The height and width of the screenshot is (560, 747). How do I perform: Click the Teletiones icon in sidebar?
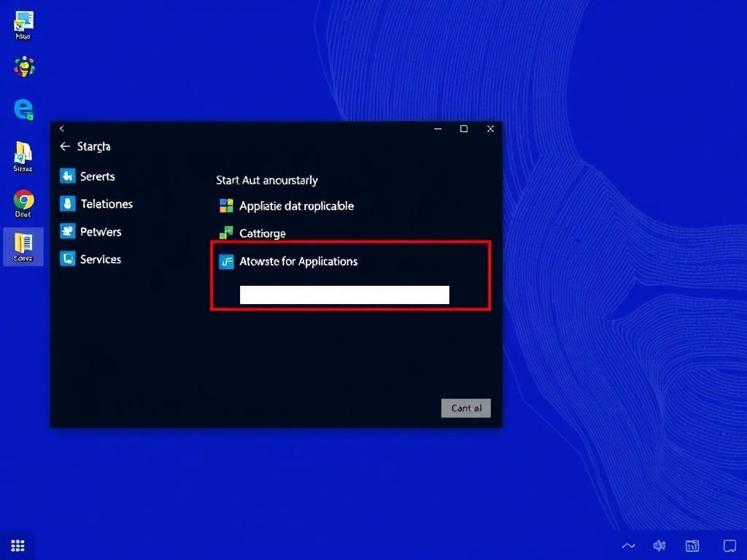pos(68,204)
